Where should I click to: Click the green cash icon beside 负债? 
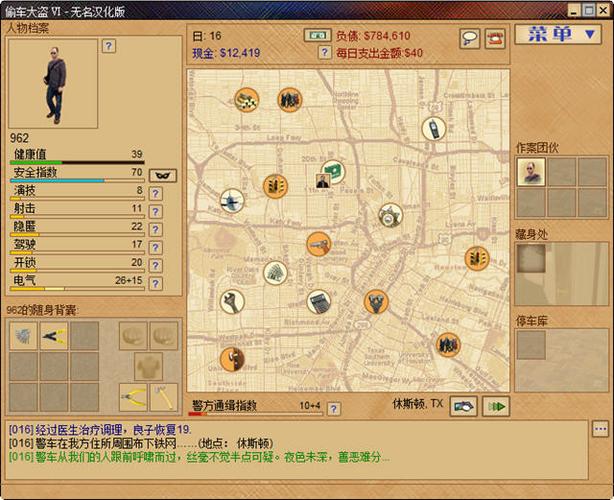[x=317, y=36]
